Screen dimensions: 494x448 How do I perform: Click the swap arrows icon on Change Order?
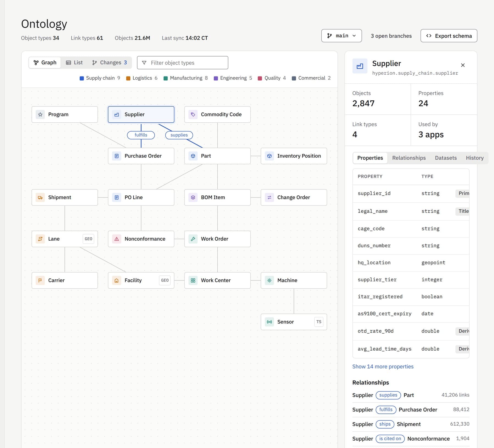pos(270,197)
